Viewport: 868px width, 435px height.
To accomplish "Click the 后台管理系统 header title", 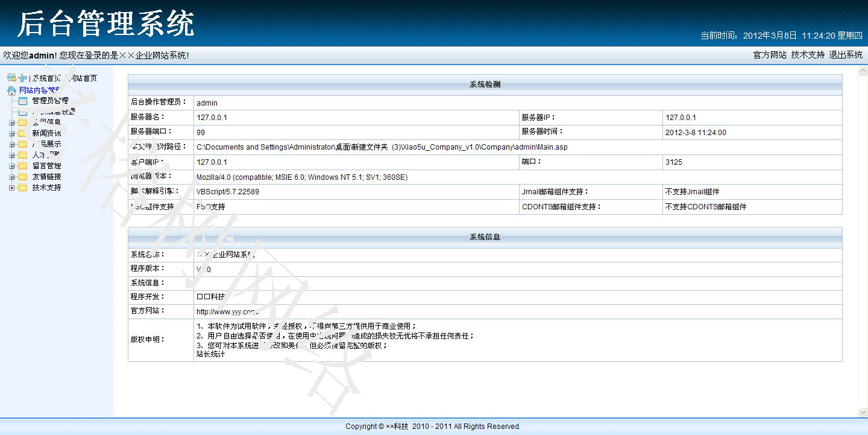I will tap(106, 24).
